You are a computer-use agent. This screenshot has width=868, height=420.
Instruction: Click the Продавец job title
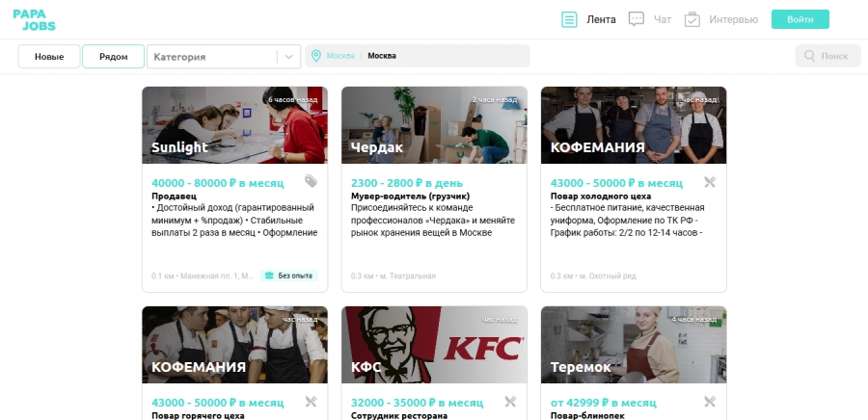click(x=174, y=196)
